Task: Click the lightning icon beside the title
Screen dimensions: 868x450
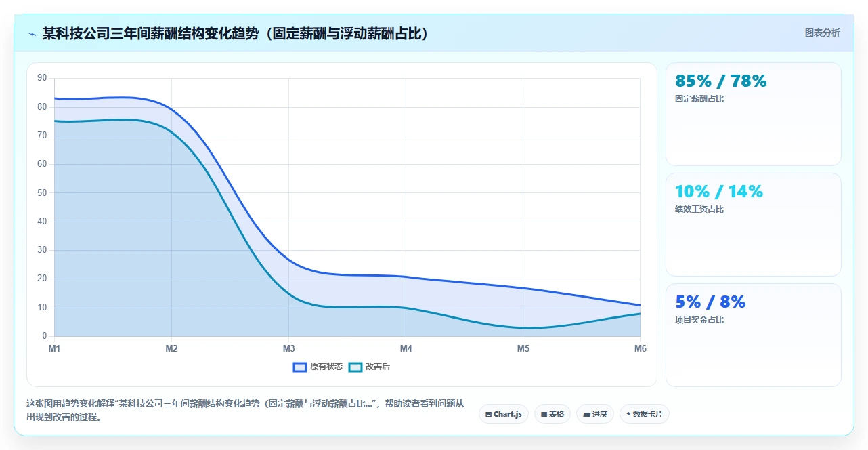Action: (x=32, y=34)
